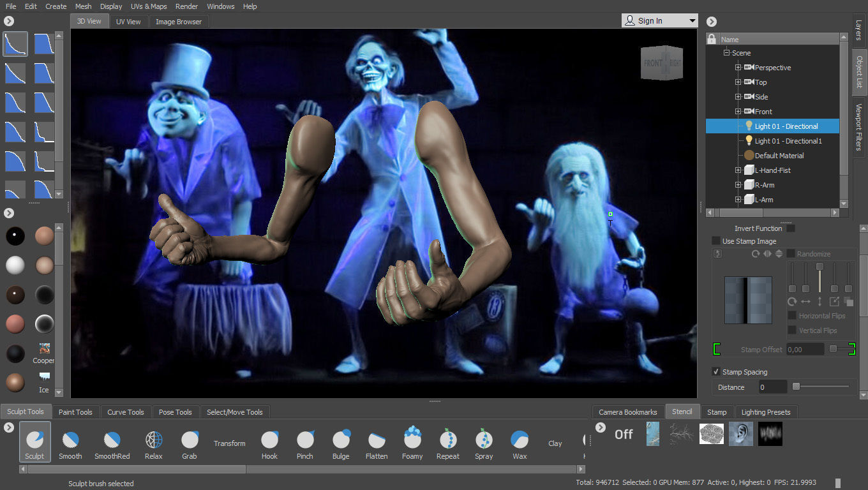
Task: Expand the L-Hand-Fist object node
Action: click(738, 170)
